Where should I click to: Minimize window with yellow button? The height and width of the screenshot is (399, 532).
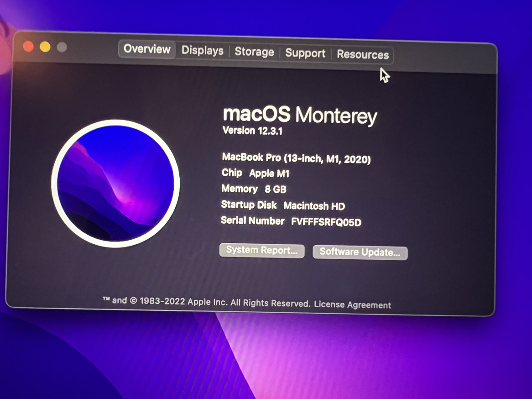[x=45, y=47]
